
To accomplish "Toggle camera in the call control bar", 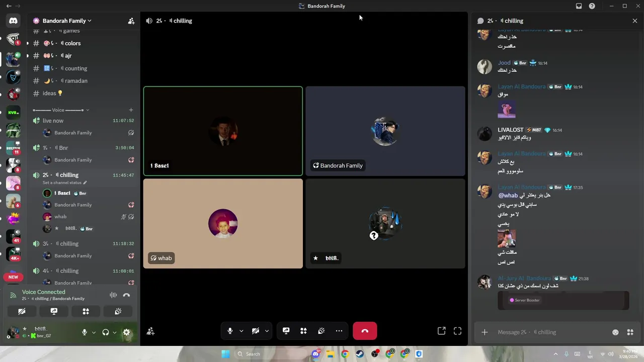I will coord(256,331).
